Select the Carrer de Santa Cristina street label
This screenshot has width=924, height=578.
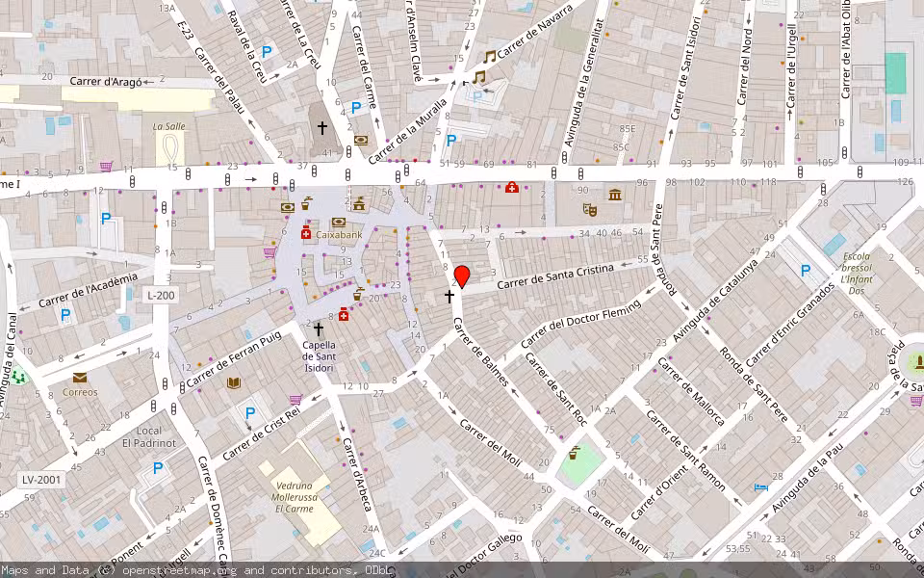(x=555, y=276)
